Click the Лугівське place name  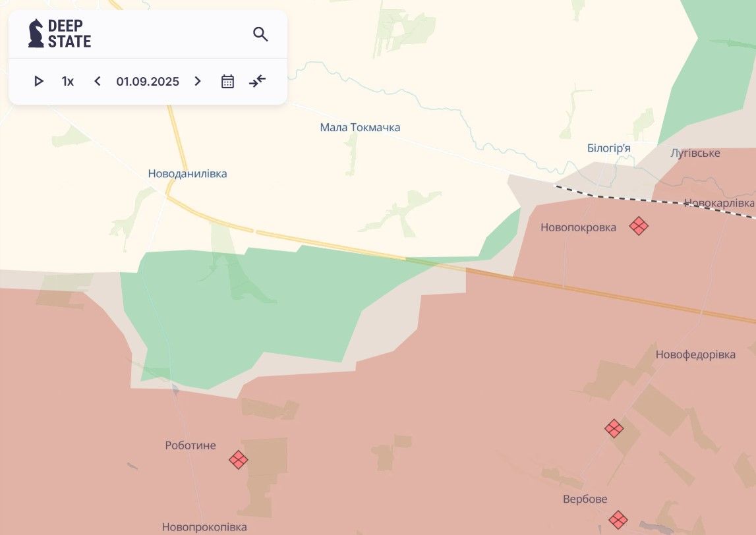pos(695,154)
